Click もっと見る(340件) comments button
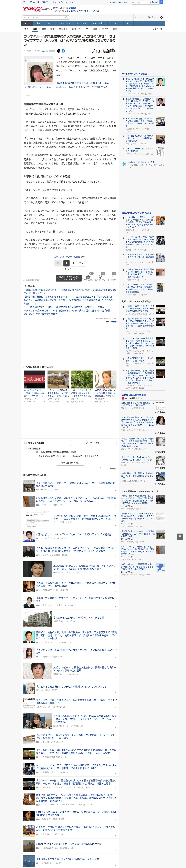Screen dimensions: 186x868 click(70, 463)
